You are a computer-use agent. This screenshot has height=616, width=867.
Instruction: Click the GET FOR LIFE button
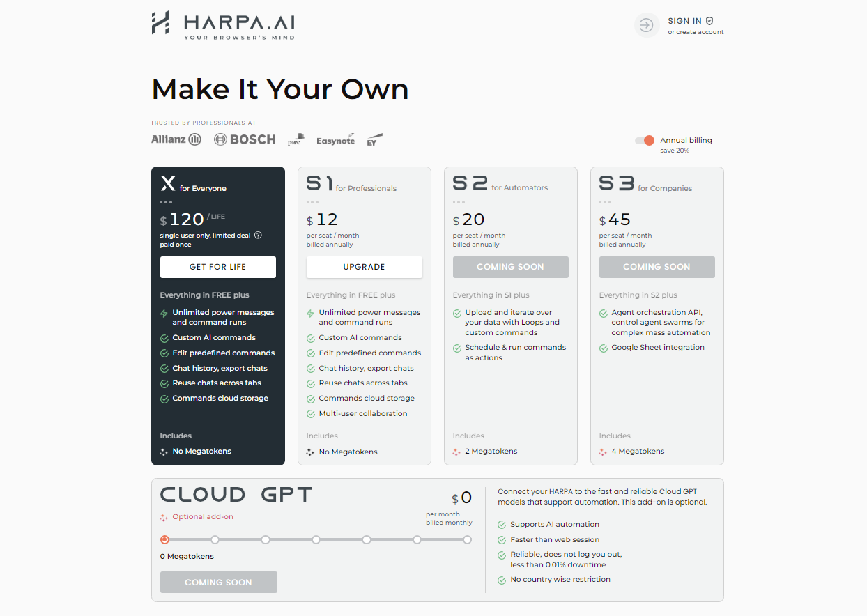click(218, 267)
